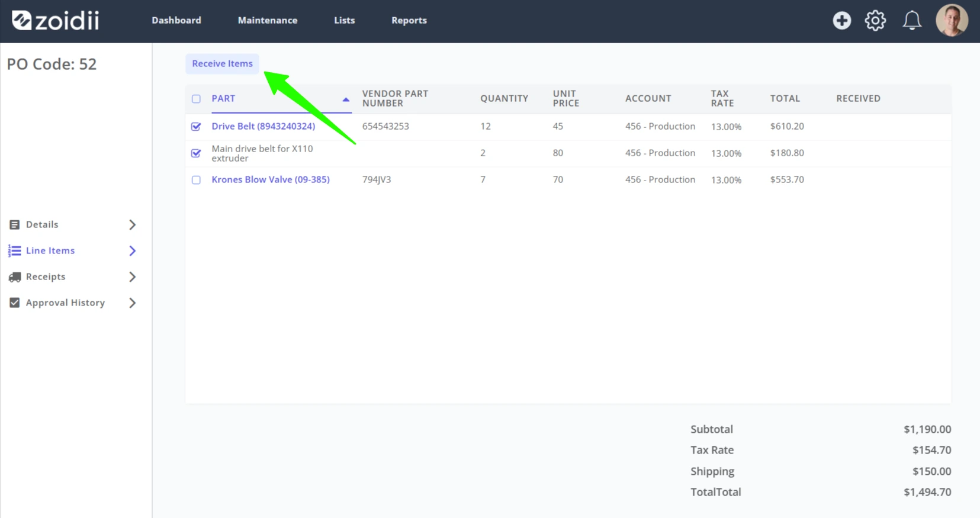Expand the Details section chevron

tap(133, 225)
